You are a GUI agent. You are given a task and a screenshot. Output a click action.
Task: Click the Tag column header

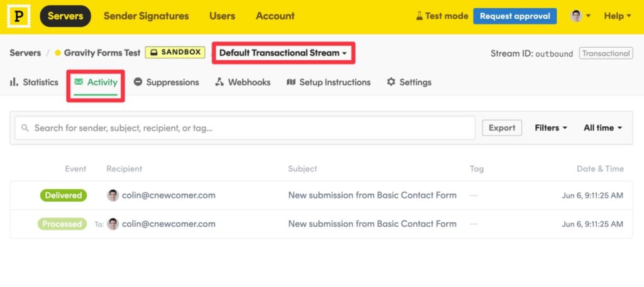(x=477, y=169)
